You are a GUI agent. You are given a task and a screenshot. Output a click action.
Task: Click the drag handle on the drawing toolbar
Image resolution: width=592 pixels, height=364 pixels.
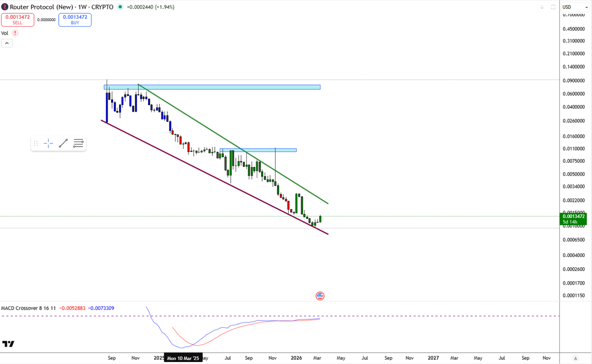[x=36, y=143]
